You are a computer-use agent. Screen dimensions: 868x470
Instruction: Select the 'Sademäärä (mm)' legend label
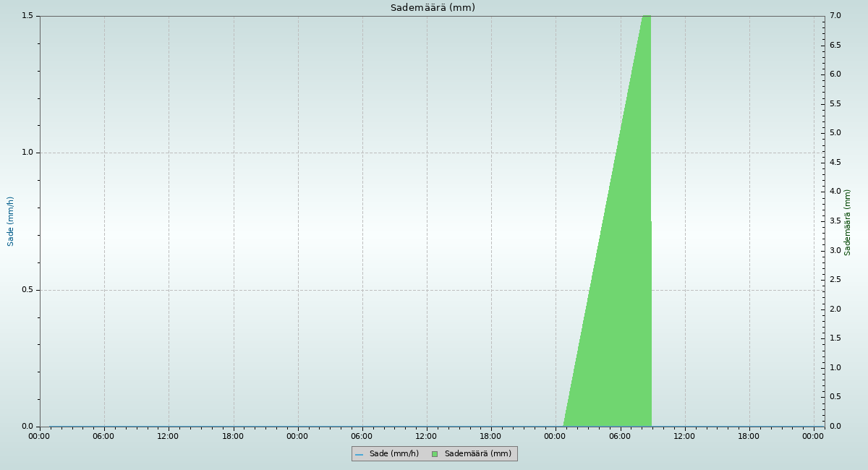point(477,454)
